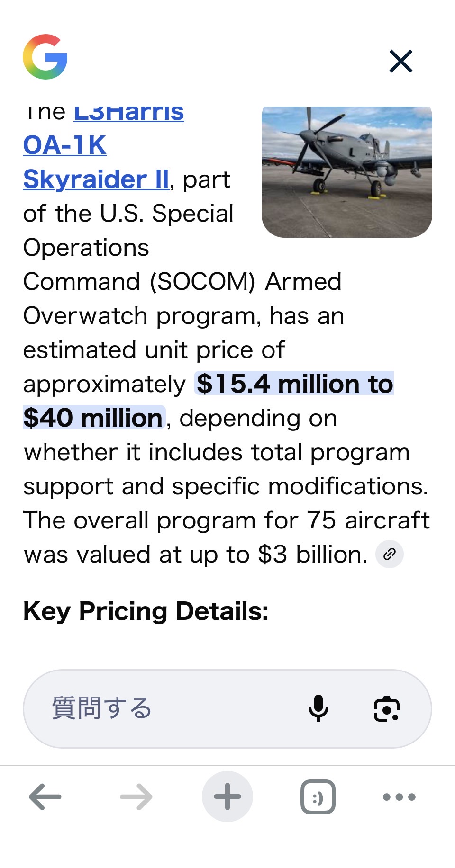This screenshot has height=868, width=455.
Task: Open the OA-1K aircraft photo thumbnail
Action: tap(346, 171)
